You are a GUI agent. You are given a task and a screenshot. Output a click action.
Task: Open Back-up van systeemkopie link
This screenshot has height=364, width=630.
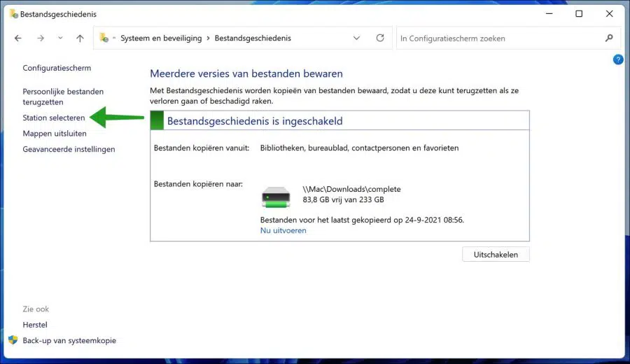(x=69, y=340)
